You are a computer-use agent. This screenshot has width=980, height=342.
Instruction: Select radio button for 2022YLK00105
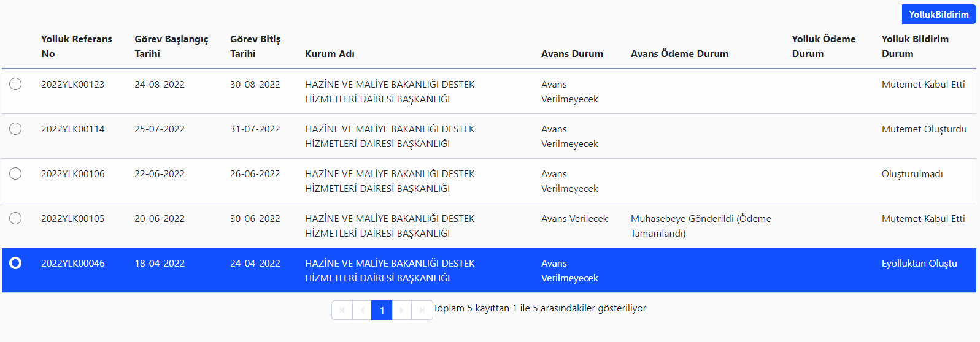[15, 218]
